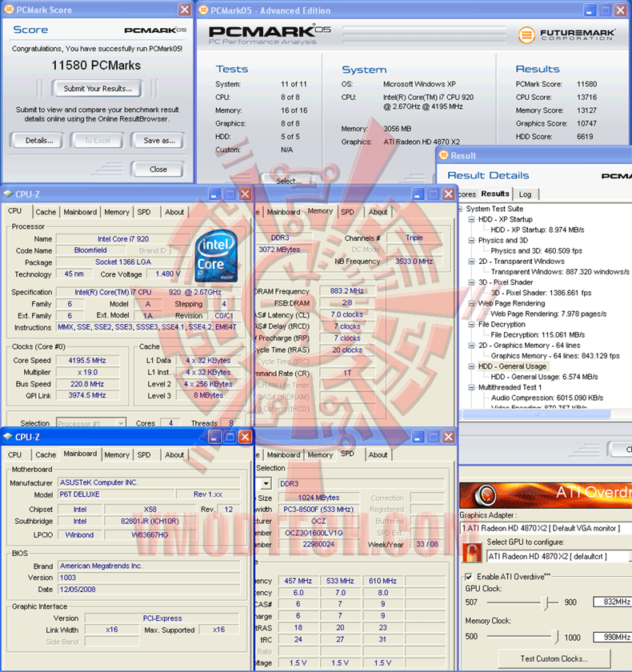This screenshot has width=632, height=672.
Task: Collapse the 2D - Graphics Memory - 64 lines node
Action: coord(471,346)
